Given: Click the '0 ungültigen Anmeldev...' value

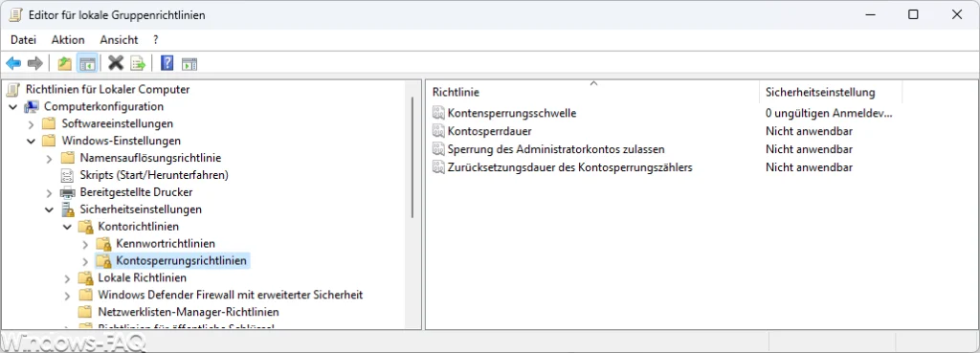Looking at the screenshot, I should tap(830, 113).
